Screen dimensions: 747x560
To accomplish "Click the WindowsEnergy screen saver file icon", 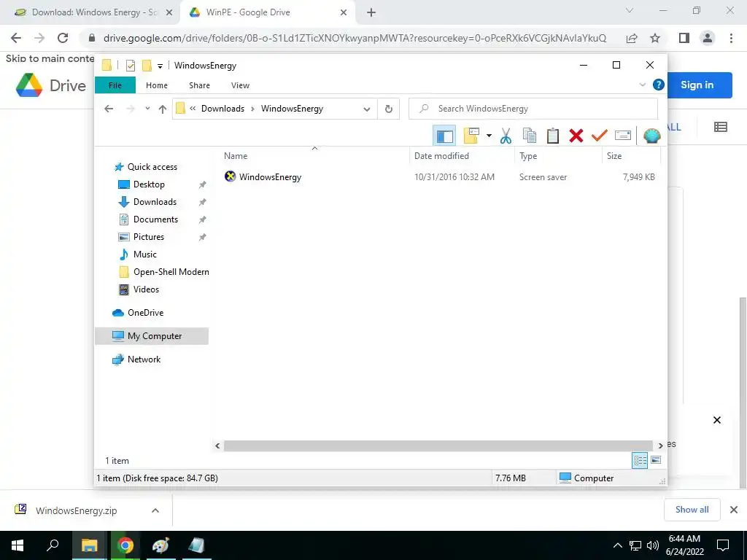I will (x=230, y=176).
